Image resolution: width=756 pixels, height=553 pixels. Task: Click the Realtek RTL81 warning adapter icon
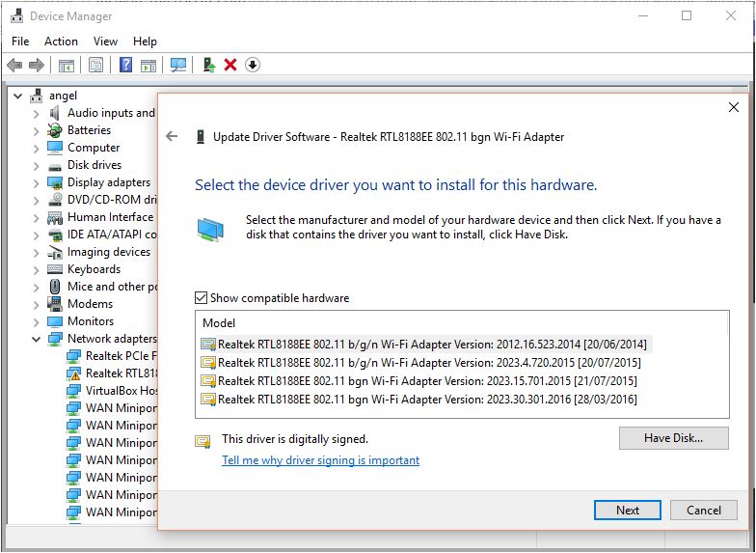coord(73,373)
